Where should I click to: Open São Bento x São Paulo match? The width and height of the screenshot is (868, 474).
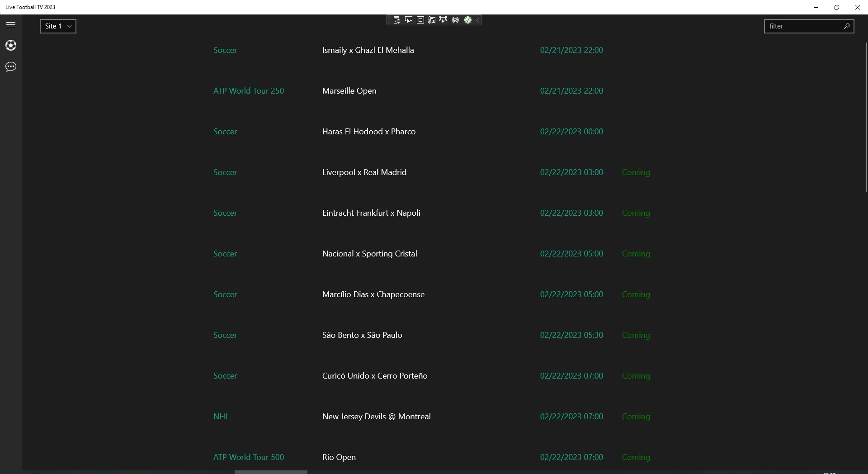click(x=362, y=335)
